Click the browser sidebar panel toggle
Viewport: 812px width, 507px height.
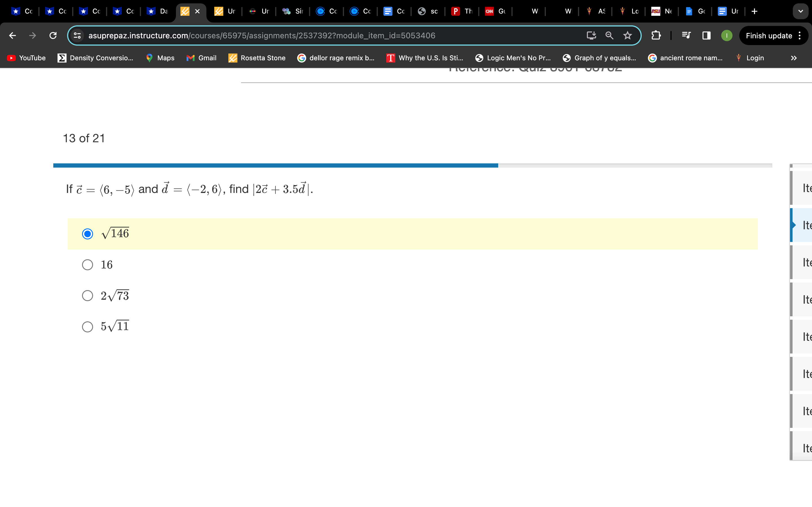[x=706, y=35]
